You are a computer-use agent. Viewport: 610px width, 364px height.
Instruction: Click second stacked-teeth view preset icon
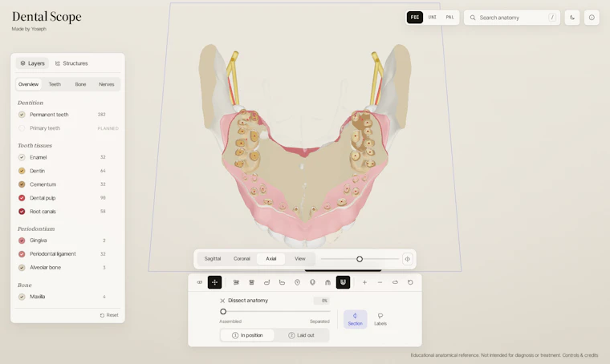[x=251, y=282]
